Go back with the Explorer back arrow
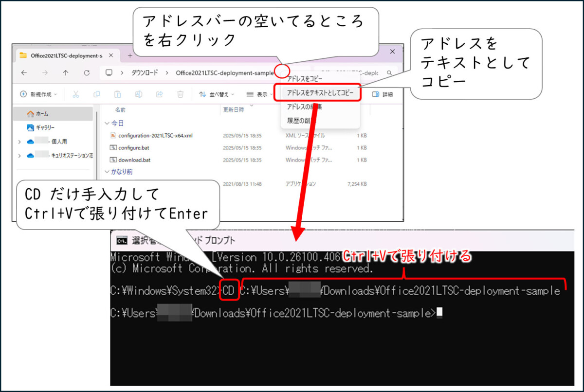 point(24,73)
